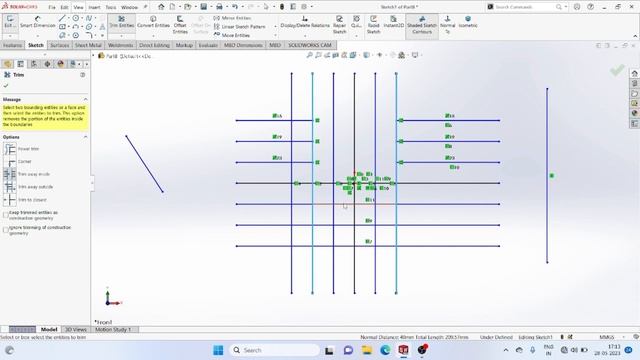Switch to the Weldments tab
Viewport: 640px width, 360px height.
click(120, 45)
